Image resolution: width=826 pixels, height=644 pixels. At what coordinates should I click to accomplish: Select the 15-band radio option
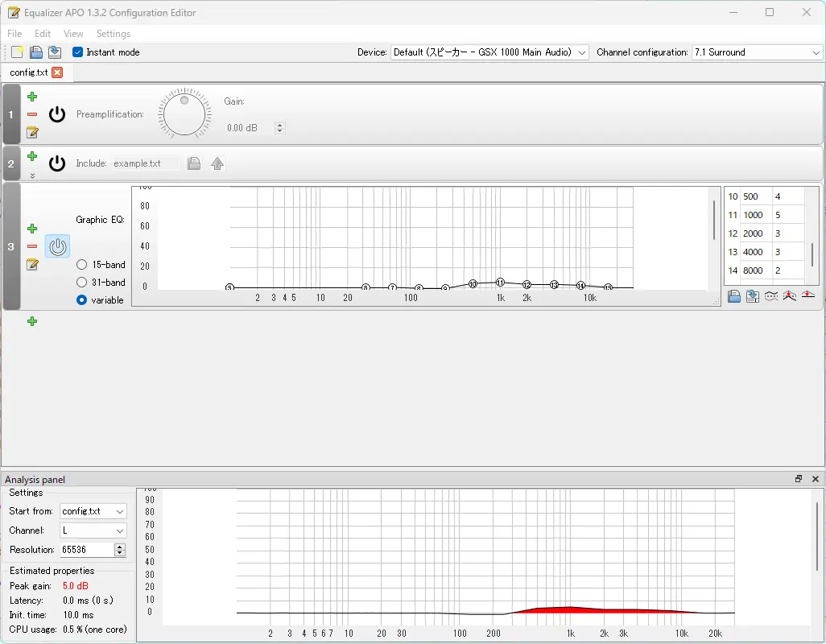(82, 265)
